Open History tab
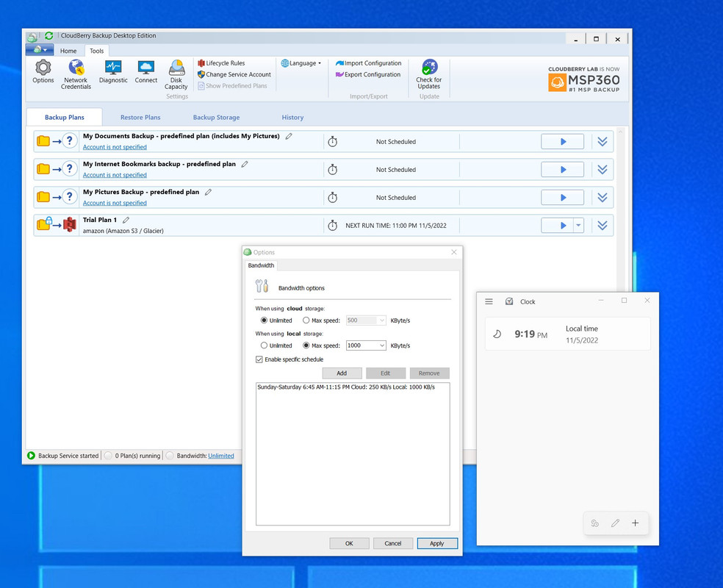 (292, 117)
